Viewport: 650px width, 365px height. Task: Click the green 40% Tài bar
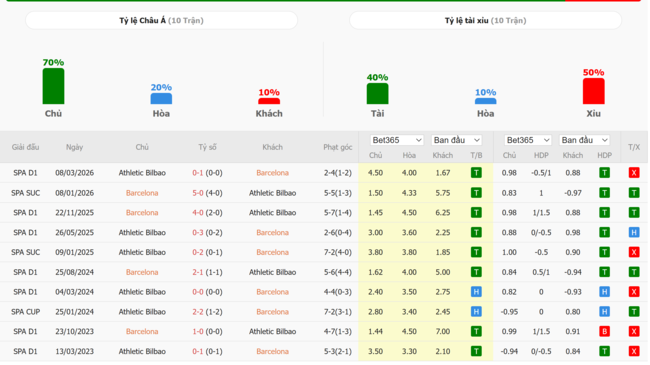click(x=378, y=94)
